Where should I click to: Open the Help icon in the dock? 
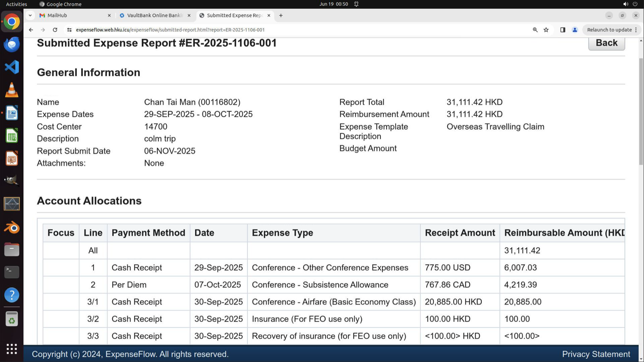12,295
